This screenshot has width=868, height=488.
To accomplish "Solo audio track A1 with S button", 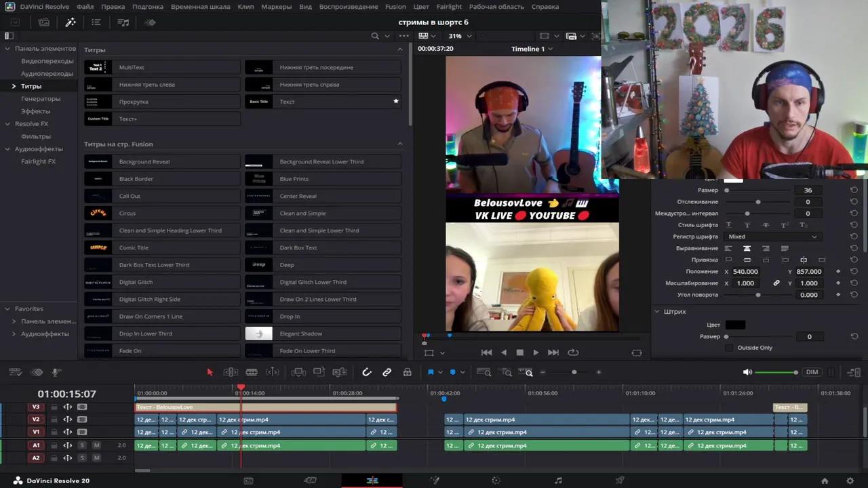I will (x=82, y=445).
